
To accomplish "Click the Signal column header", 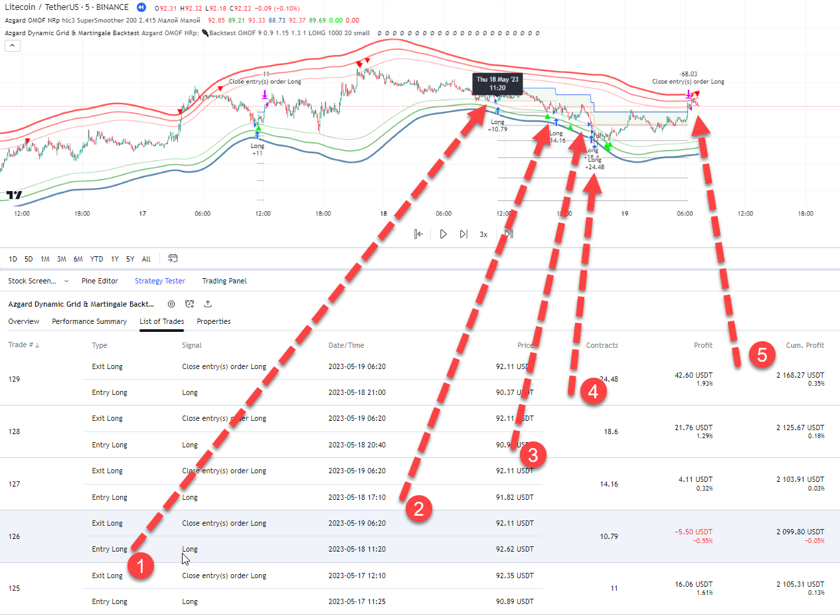I will tap(192, 345).
